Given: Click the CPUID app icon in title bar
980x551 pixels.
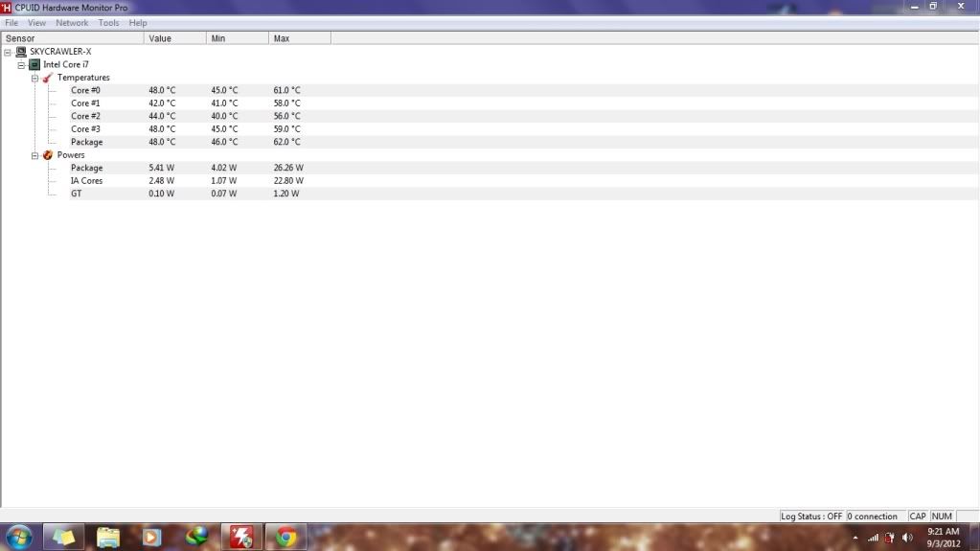Looking at the screenshot, I should (x=7, y=8).
